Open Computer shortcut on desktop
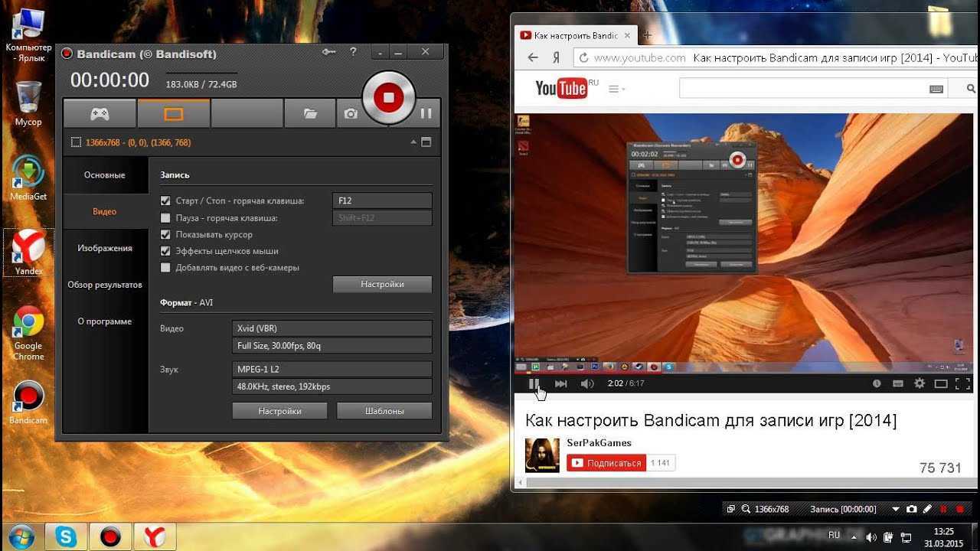Viewport: 980px width, 551px height. (x=28, y=35)
